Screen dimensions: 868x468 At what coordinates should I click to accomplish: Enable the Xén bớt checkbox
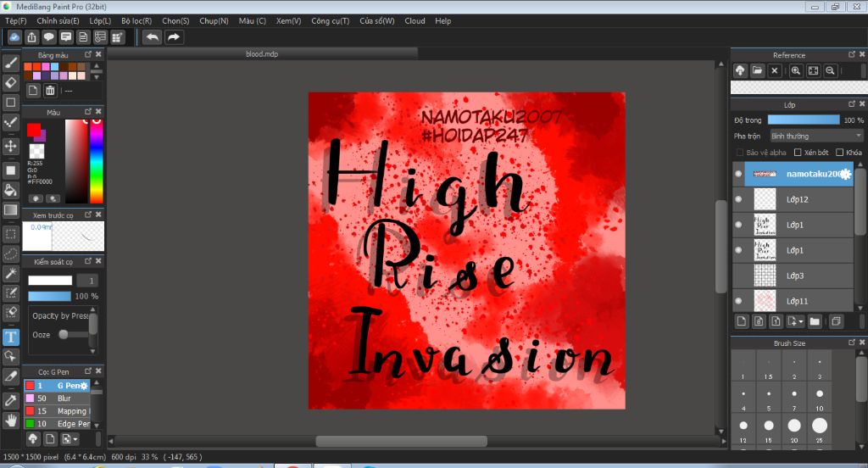click(798, 153)
